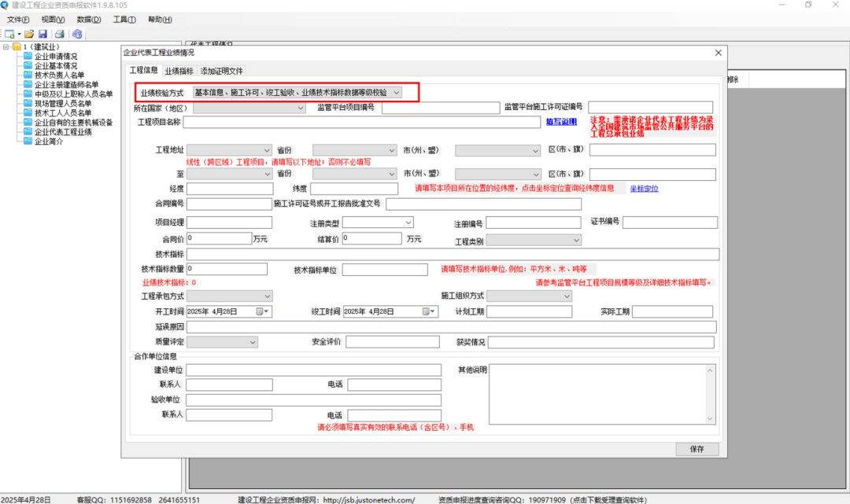The image size is (850, 504).
Task: Click the 坐标定位 link
Action: pos(644,189)
